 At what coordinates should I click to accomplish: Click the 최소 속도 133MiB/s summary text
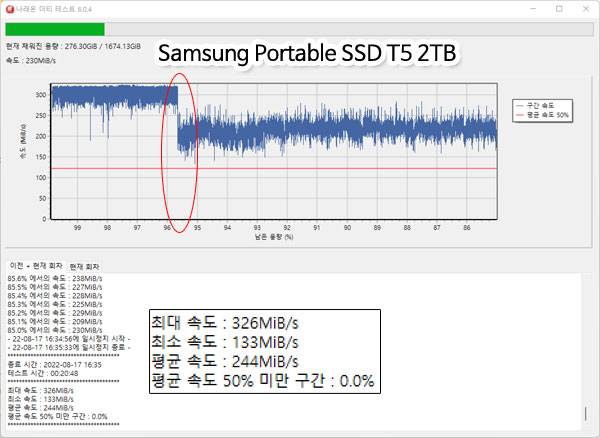click(x=225, y=341)
